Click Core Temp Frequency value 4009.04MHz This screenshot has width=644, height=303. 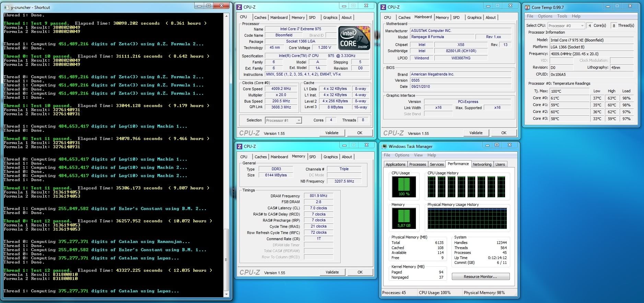pos(592,54)
